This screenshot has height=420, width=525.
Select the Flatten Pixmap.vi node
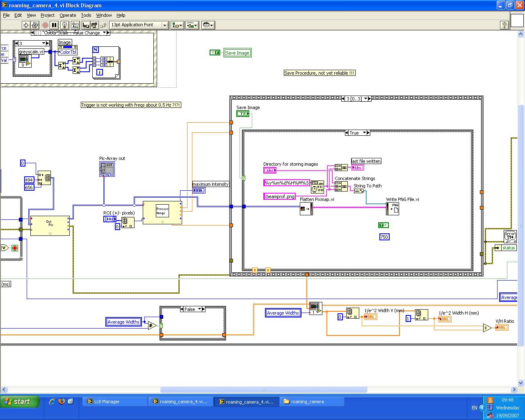pyautogui.click(x=306, y=209)
